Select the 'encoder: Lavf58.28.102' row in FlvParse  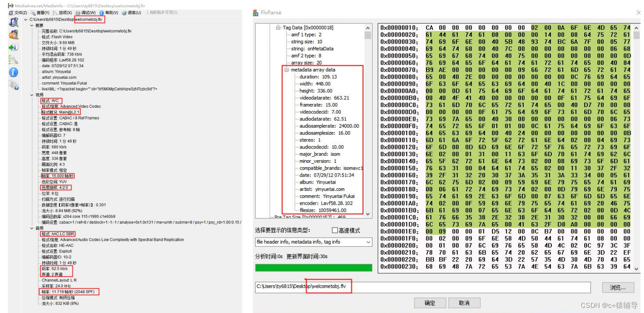click(x=327, y=203)
